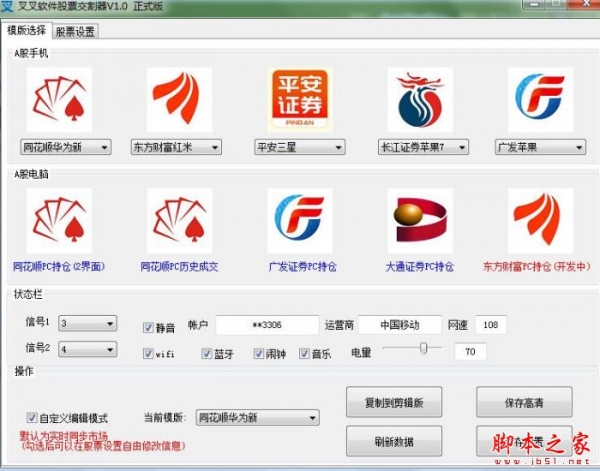This screenshot has width=600, height=471.
Task: Click the button below 保存高清
Action: (524, 441)
